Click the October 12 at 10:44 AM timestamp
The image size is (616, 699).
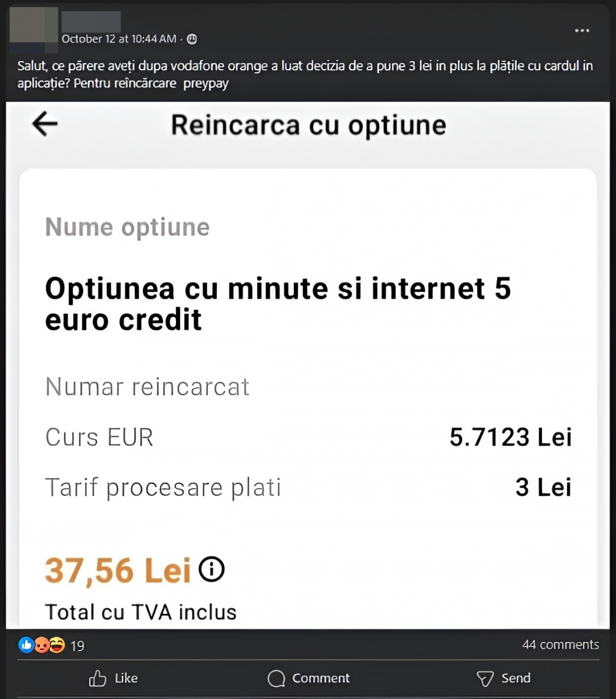pyautogui.click(x=119, y=39)
